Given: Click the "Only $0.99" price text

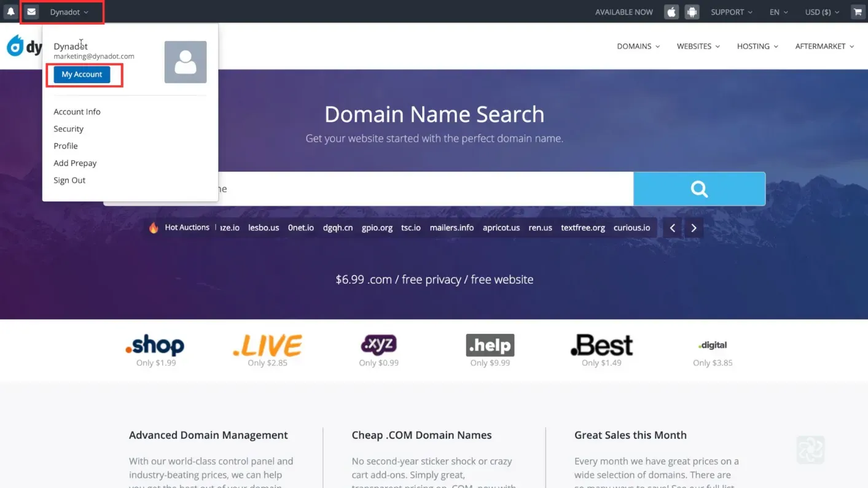Looking at the screenshot, I should (x=378, y=363).
